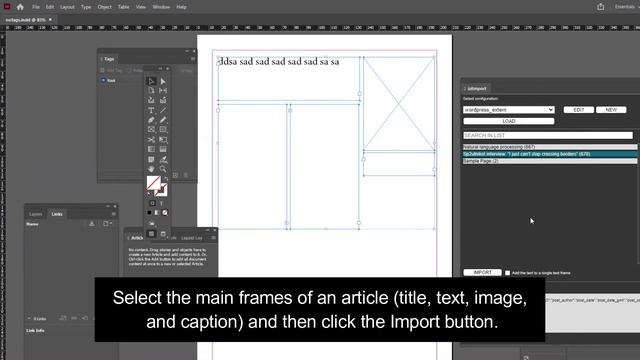Click the SEARCH IN LIST field
Image resolution: width=640 pixels, height=360 pixels.
(x=548, y=135)
